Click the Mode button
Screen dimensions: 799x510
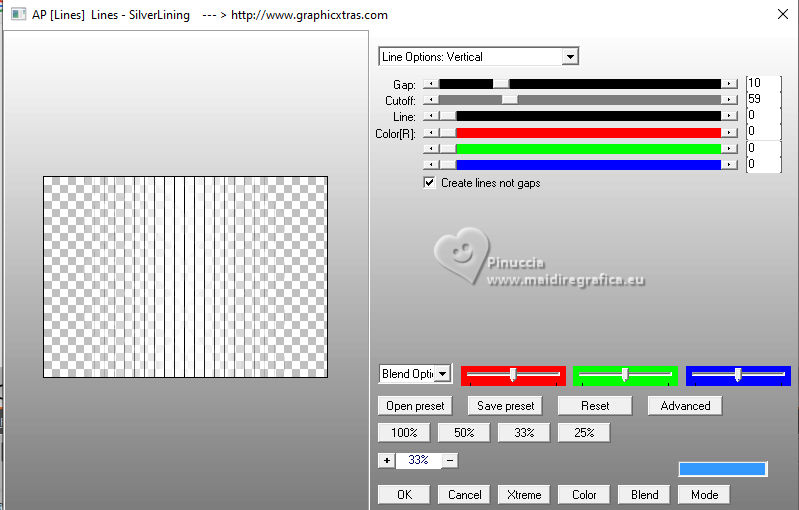(704, 494)
